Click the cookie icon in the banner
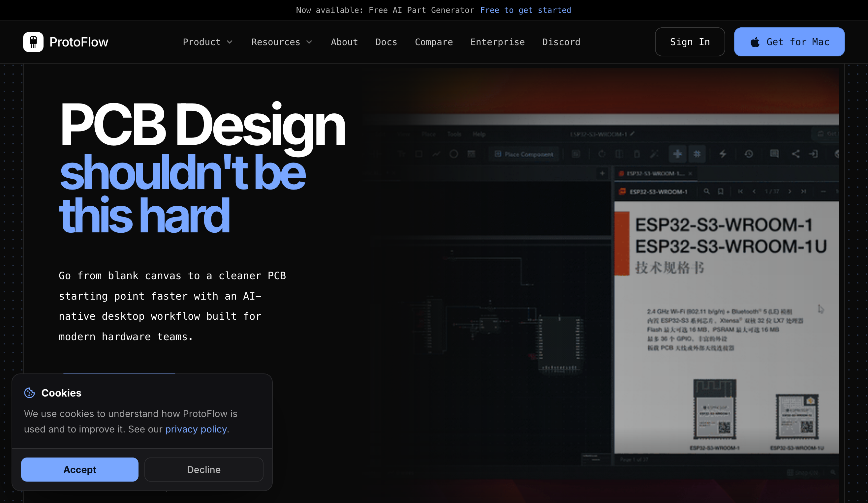Screen dimensions: 868x503 pos(30,393)
